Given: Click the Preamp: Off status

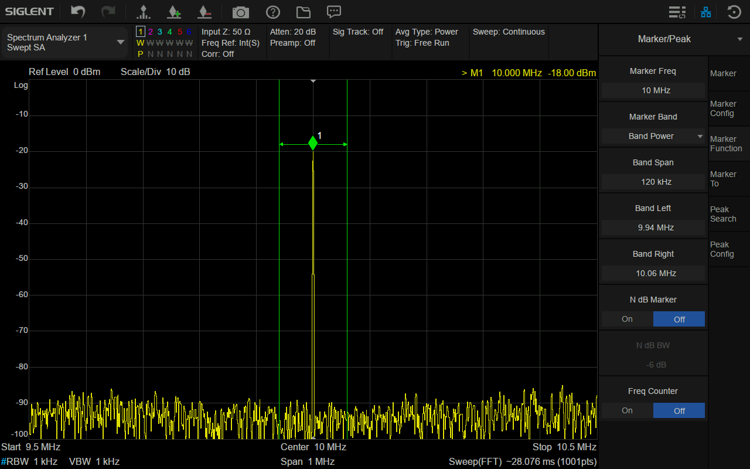Looking at the screenshot, I should [x=293, y=43].
